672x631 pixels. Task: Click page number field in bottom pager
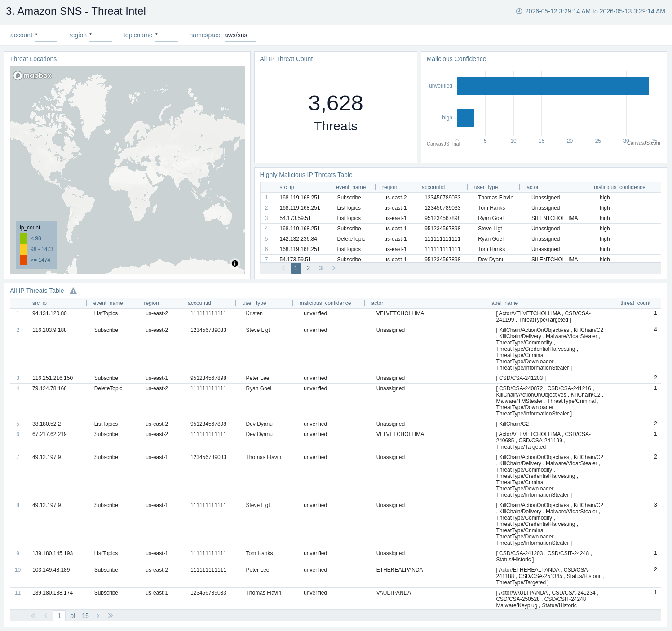pos(59,616)
